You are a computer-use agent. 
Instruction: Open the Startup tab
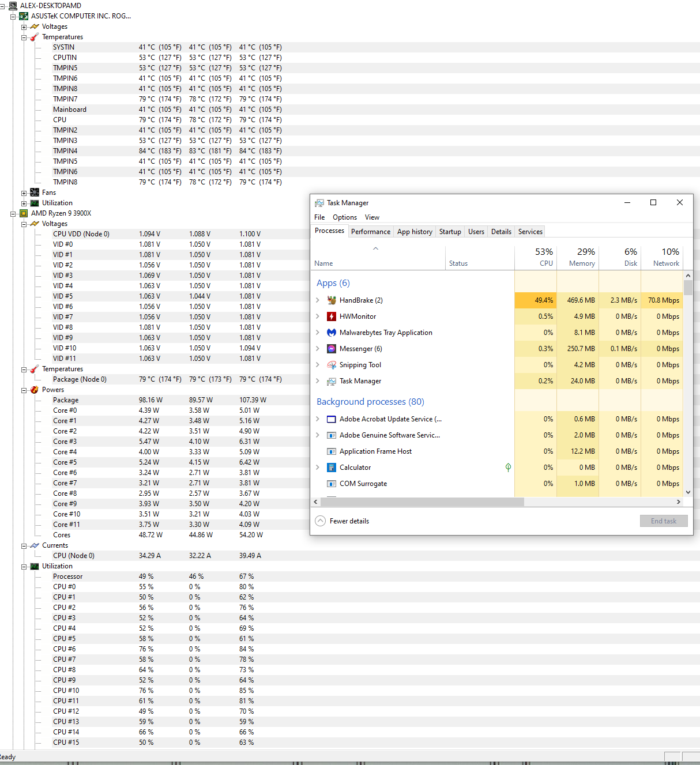pyautogui.click(x=450, y=232)
